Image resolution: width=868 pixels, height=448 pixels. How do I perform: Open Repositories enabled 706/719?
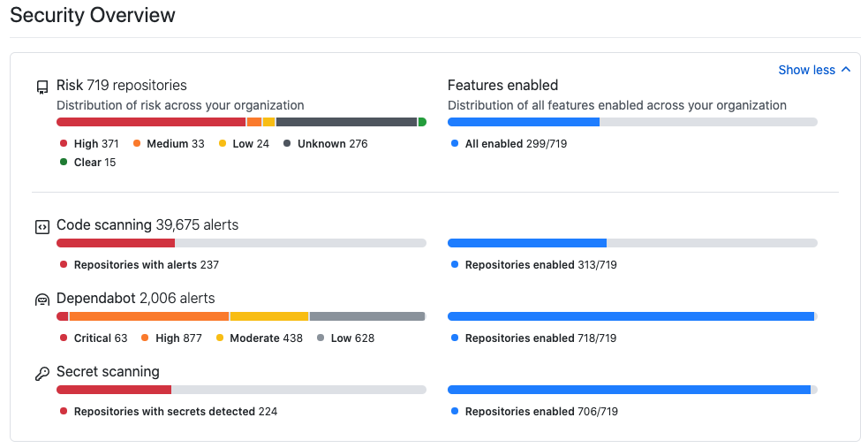coord(535,412)
